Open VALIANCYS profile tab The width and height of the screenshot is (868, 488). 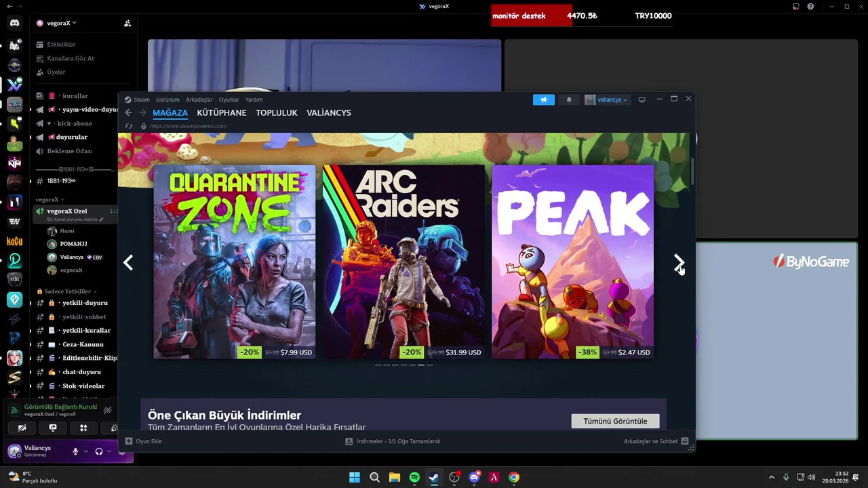point(329,113)
